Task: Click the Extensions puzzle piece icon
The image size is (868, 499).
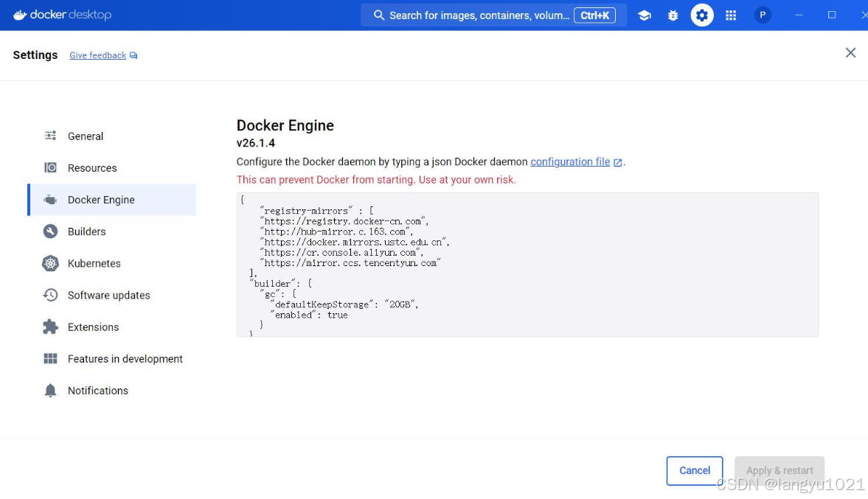Action: pos(50,327)
